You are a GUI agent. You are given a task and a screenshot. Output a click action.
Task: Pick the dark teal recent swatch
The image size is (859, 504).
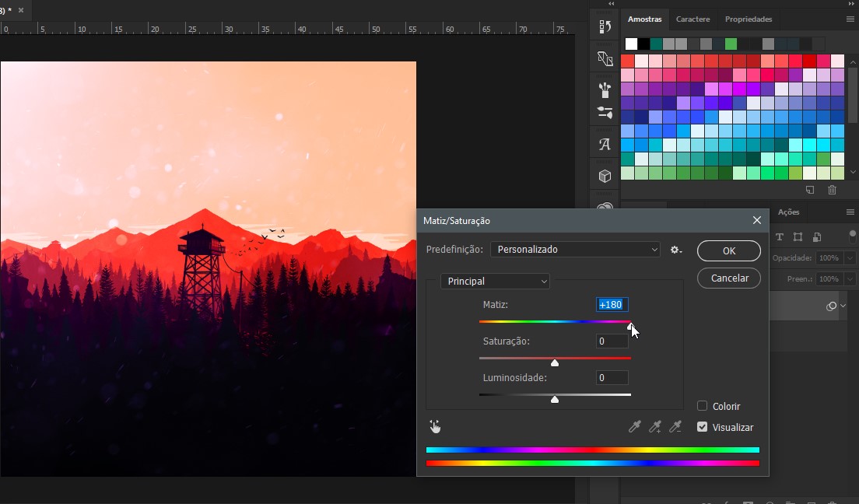656,44
